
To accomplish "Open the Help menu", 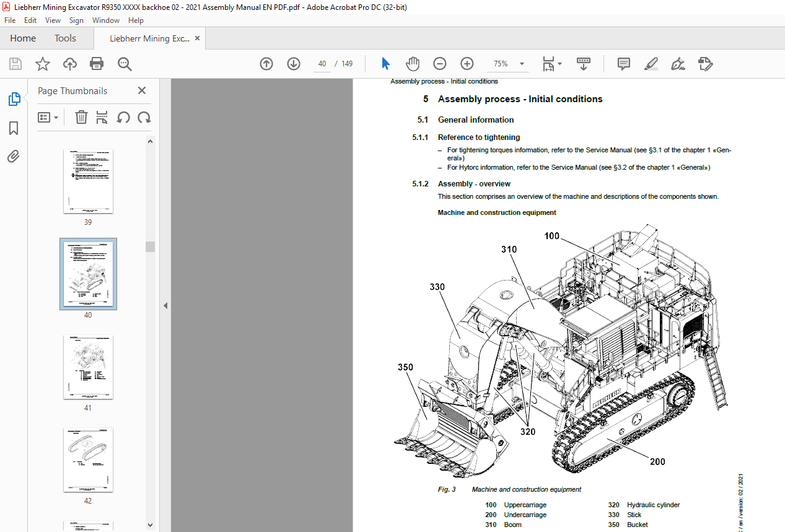I will coord(136,20).
